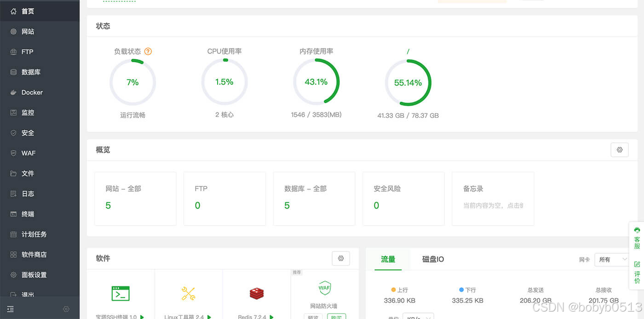Click the 总接收 label
644x319 pixels.
604,290
